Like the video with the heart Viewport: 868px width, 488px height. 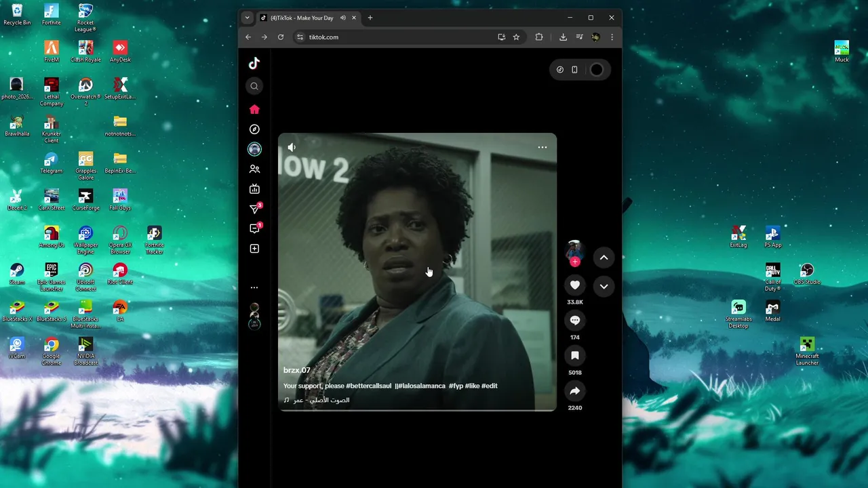(x=575, y=285)
